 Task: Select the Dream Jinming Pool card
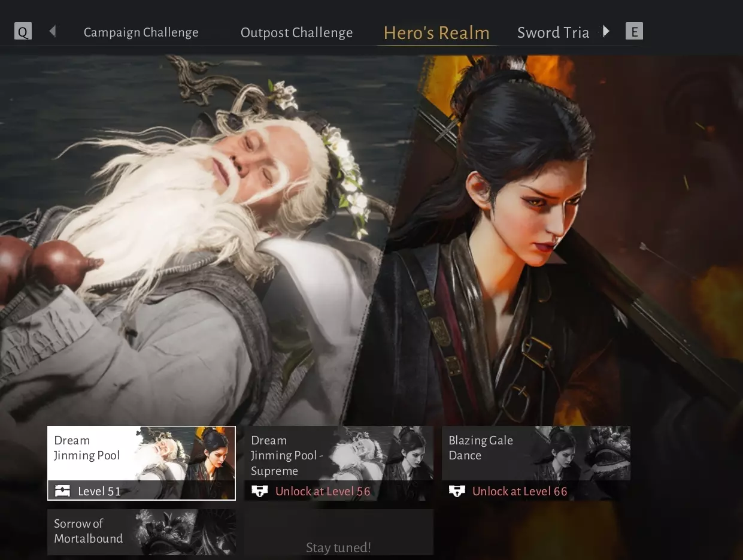pyautogui.click(x=141, y=463)
